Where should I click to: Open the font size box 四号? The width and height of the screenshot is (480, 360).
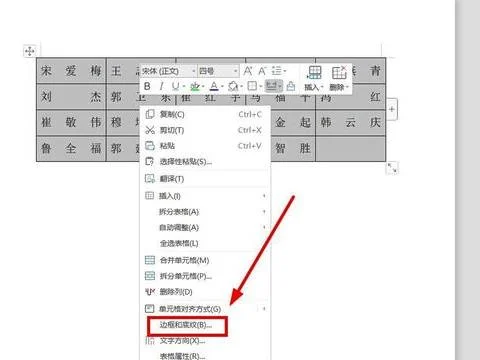point(218,71)
